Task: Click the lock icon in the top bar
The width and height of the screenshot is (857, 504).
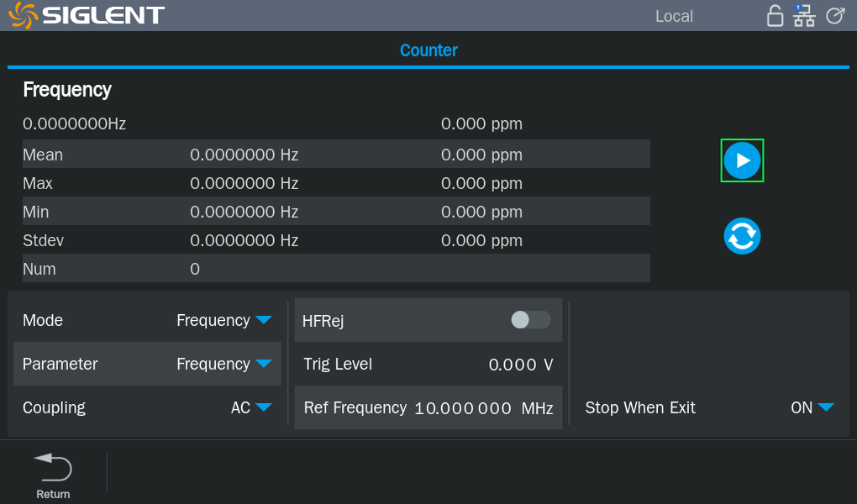Action: 776,16
